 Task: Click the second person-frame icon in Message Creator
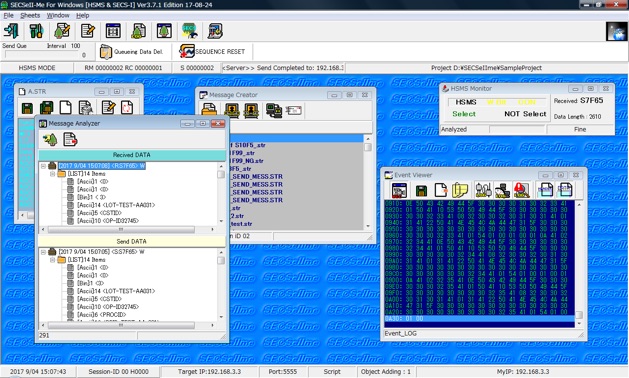coord(252,110)
